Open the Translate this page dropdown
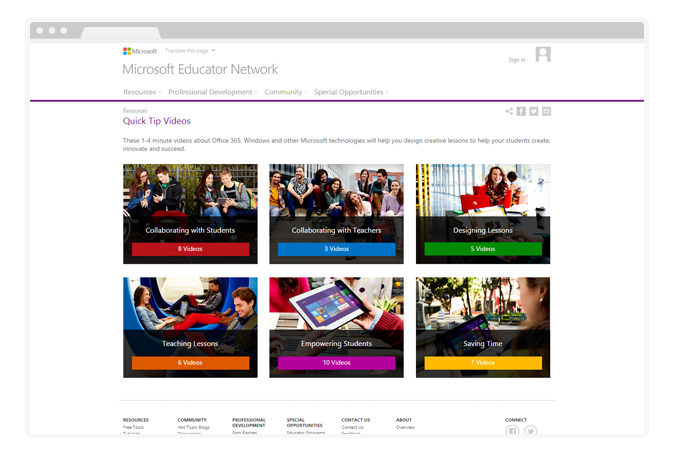This screenshot has width=674, height=455. (x=190, y=51)
